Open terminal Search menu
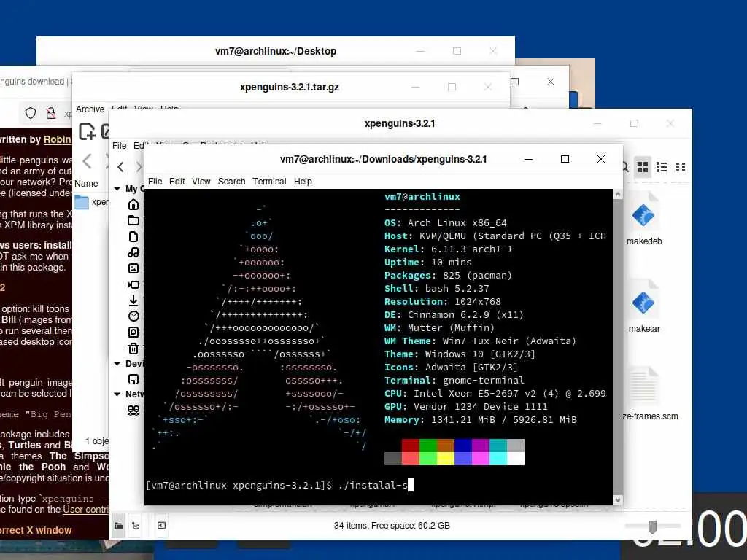Image resolution: width=747 pixels, height=560 pixels. (231, 182)
